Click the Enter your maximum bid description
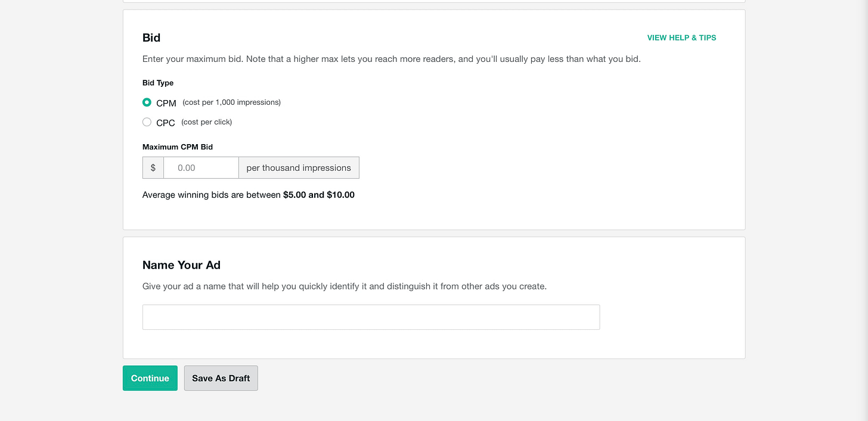Screen dimensions: 868x421 [392, 59]
